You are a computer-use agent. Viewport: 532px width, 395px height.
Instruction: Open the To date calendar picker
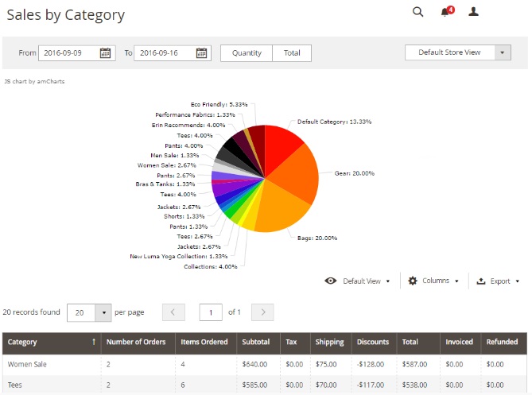coord(201,53)
